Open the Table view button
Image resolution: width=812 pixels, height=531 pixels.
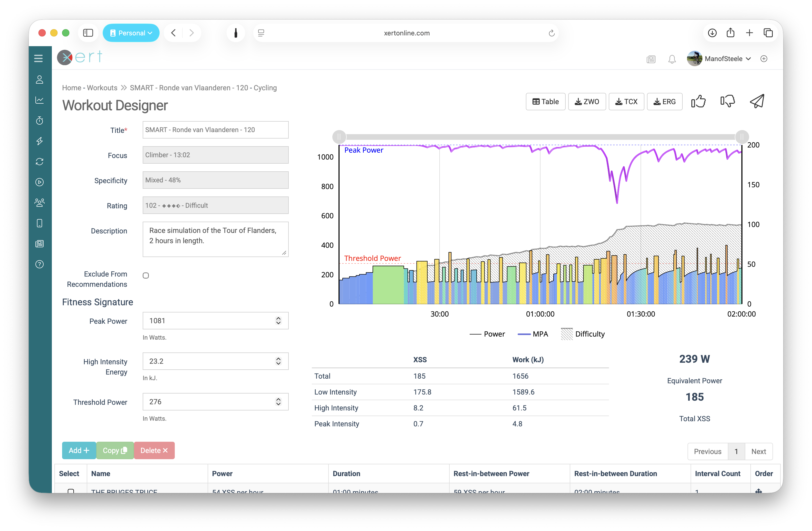pos(546,102)
